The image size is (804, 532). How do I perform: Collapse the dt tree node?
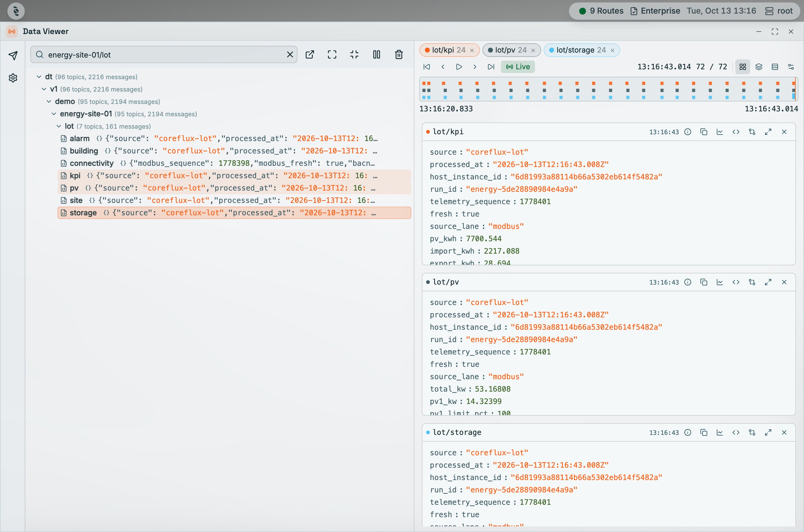pyautogui.click(x=39, y=77)
